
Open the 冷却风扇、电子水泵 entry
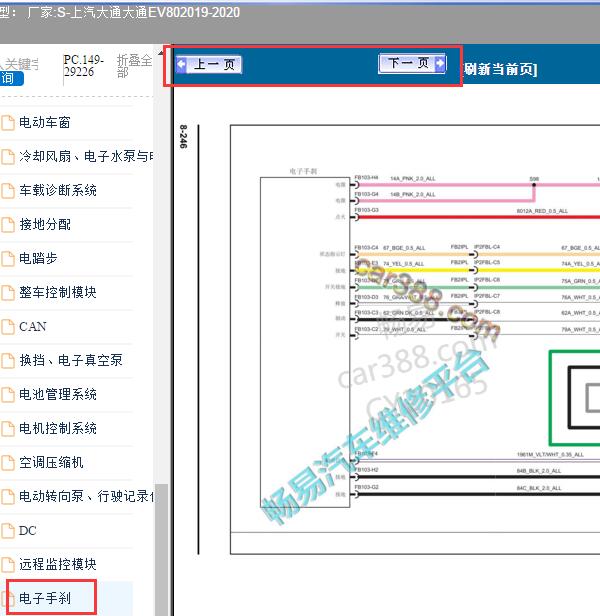pyautogui.click(x=86, y=156)
